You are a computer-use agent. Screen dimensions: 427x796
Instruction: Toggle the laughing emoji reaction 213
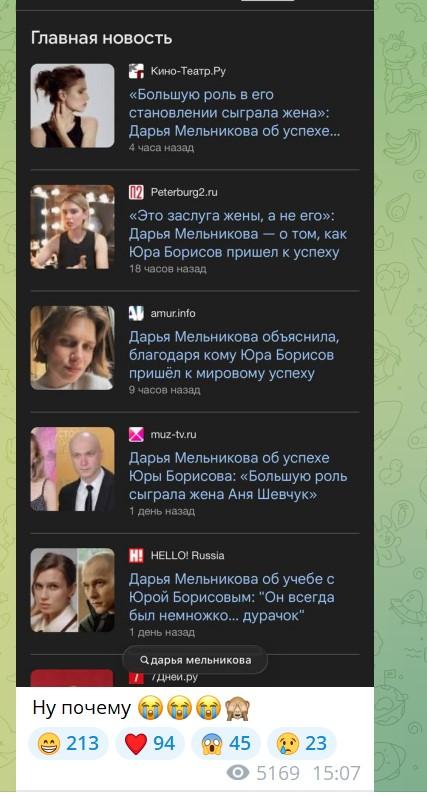coord(68,744)
